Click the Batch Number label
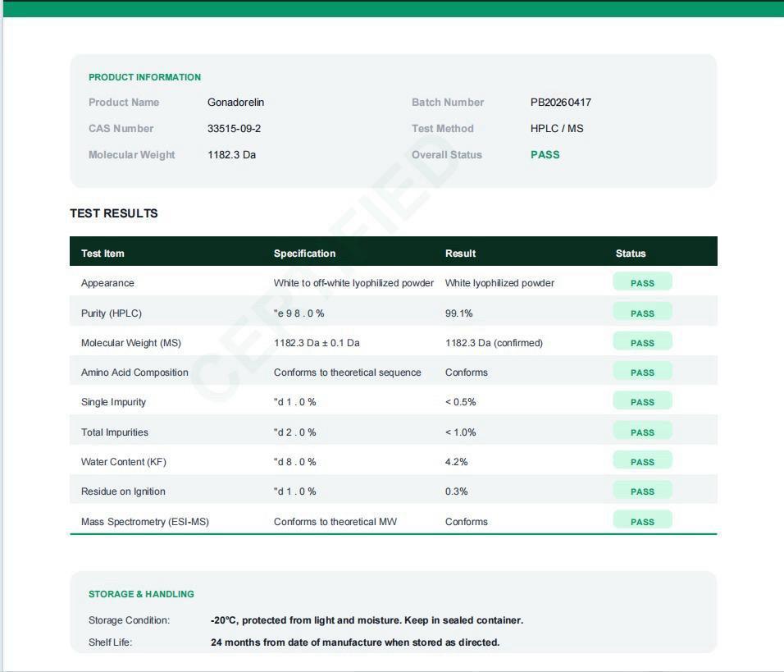 point(448,102)
